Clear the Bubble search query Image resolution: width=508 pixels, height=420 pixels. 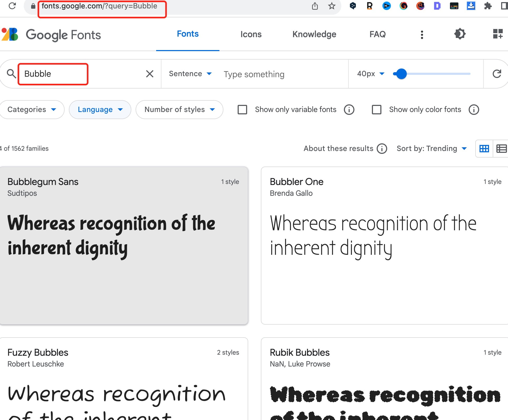click(150, 74)
